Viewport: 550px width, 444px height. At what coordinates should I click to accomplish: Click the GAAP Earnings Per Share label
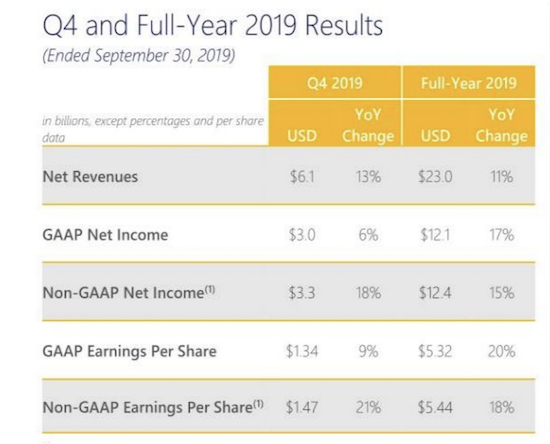click(x=129, y=351)
